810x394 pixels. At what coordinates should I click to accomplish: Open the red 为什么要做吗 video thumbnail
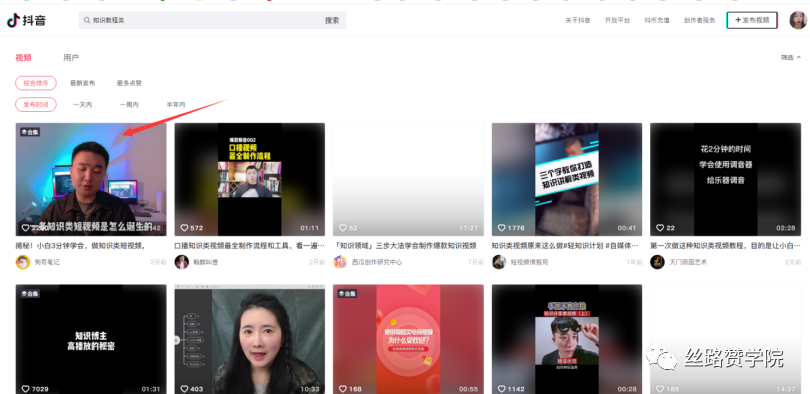408,339
